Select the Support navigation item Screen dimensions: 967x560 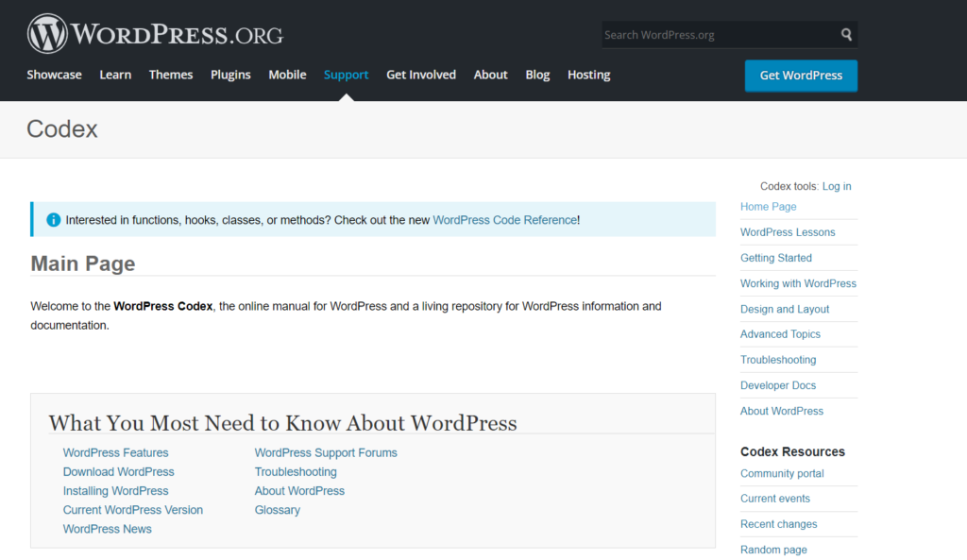346,75
